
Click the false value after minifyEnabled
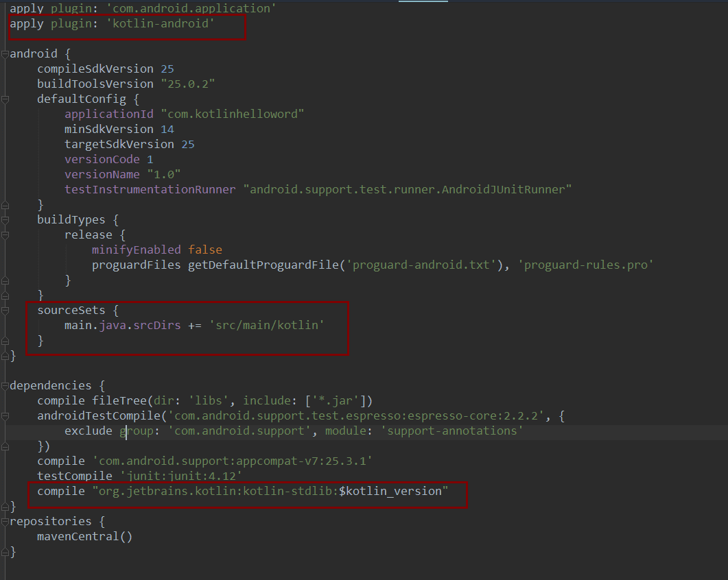tap(204, 250)
